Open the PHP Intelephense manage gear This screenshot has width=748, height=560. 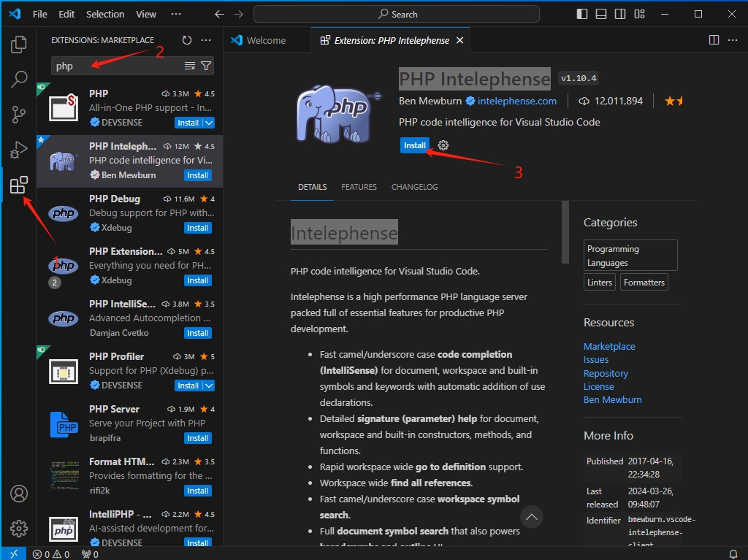pyautogui.click(x=443, y=145)
